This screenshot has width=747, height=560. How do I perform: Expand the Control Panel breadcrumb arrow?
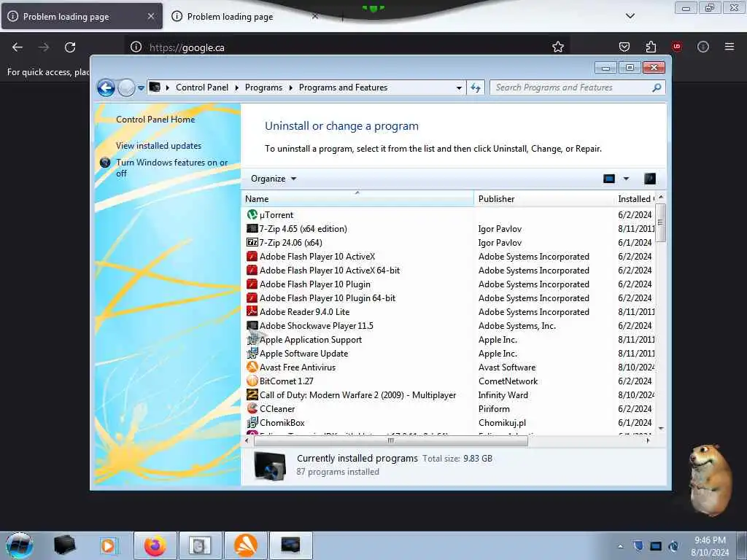237,87
